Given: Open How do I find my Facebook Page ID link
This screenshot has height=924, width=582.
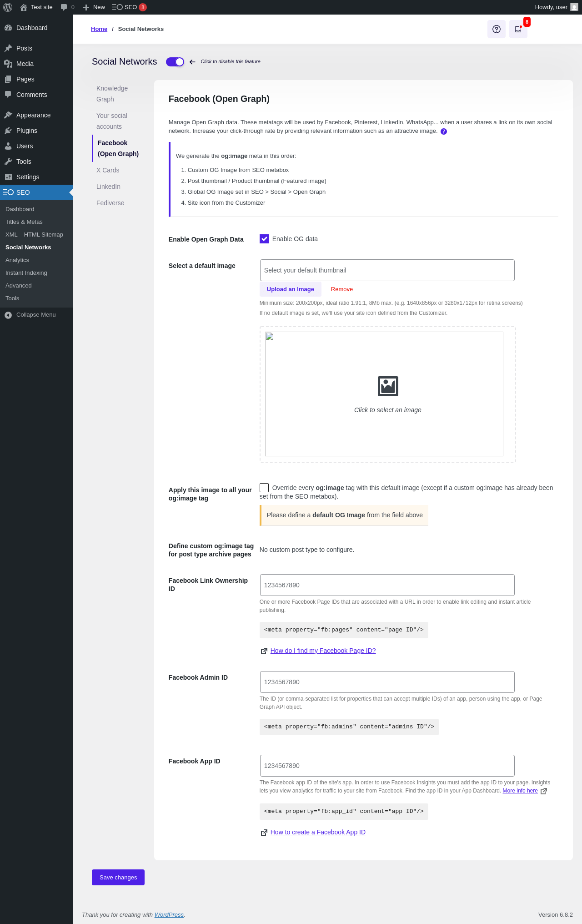Looking at the screenshot, I should tap(323, 651).
